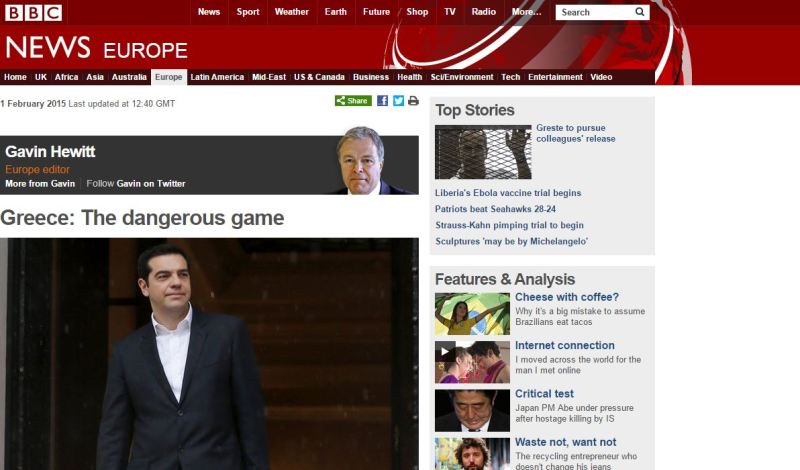Click the Cheese with coffee thumbnail
Viewport: 800px width, 470px height.
click(472, 314)
